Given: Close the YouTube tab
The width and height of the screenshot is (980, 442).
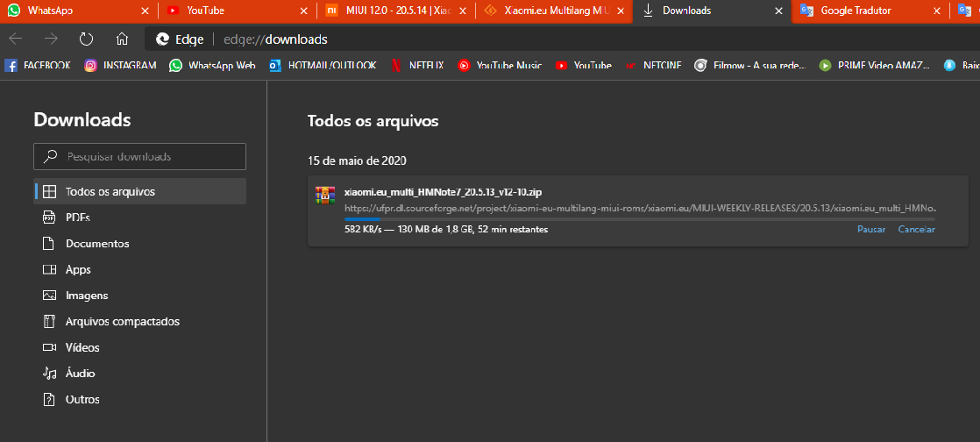Looking at the screenshot, I should click(x=304, y=11).
